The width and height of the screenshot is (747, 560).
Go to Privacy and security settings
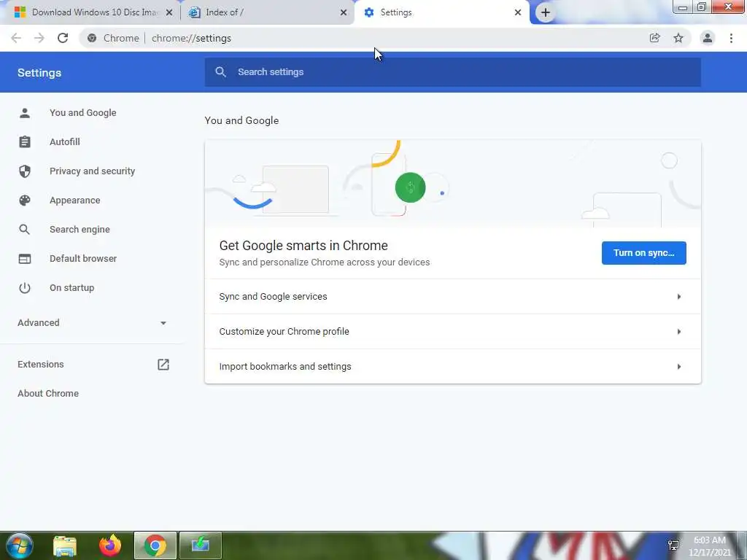92,171
